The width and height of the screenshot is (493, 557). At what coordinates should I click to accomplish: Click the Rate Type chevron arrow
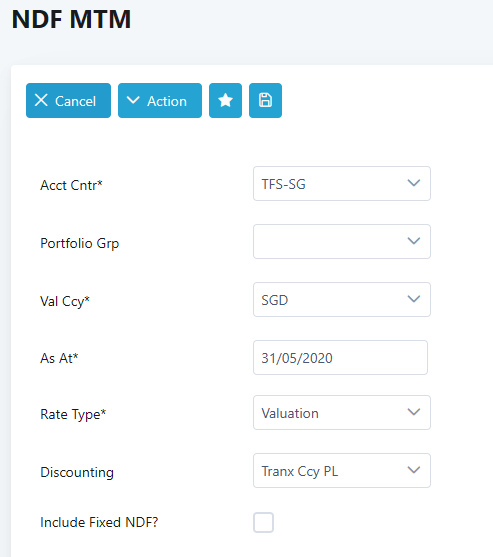[414, 412]
